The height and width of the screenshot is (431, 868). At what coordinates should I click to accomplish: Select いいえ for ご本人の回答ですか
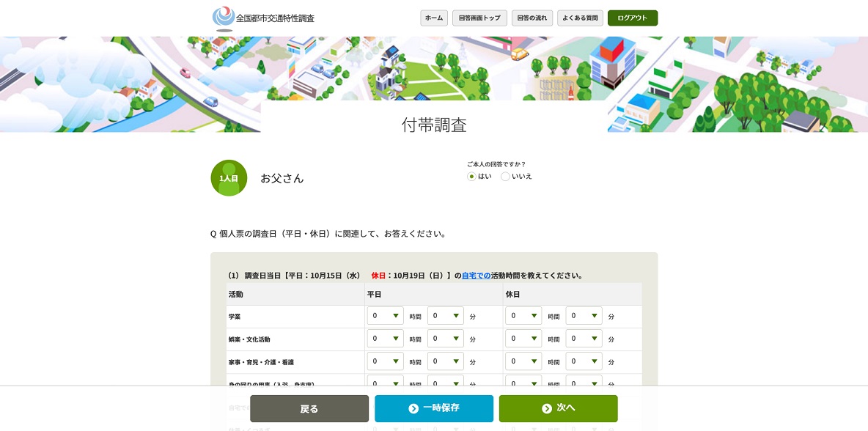click(505, 177)
